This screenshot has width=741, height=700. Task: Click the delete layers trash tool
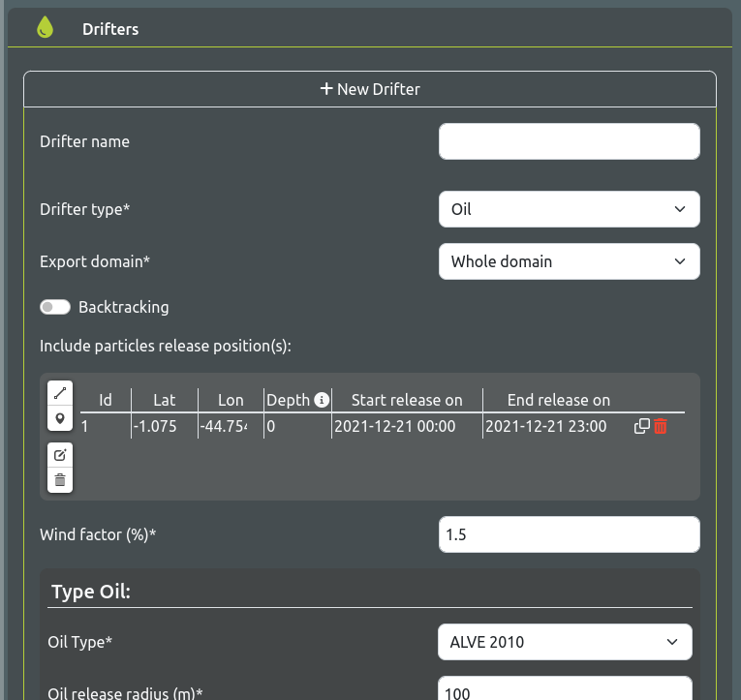tap(60, 480)
